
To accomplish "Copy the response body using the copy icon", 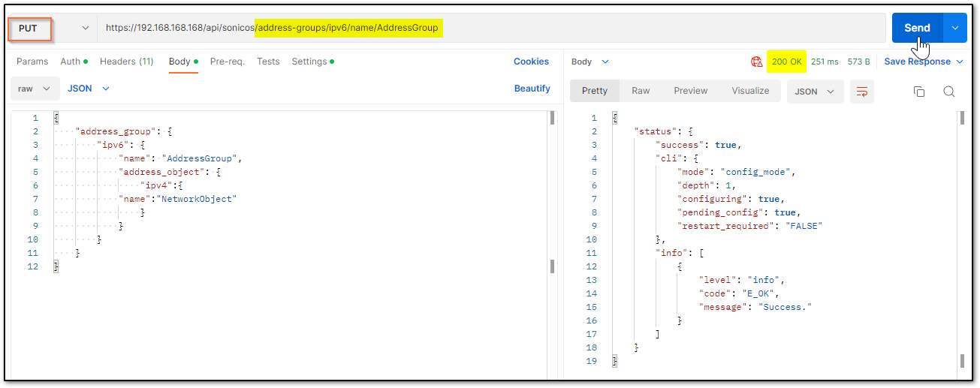I will [918, 92].
